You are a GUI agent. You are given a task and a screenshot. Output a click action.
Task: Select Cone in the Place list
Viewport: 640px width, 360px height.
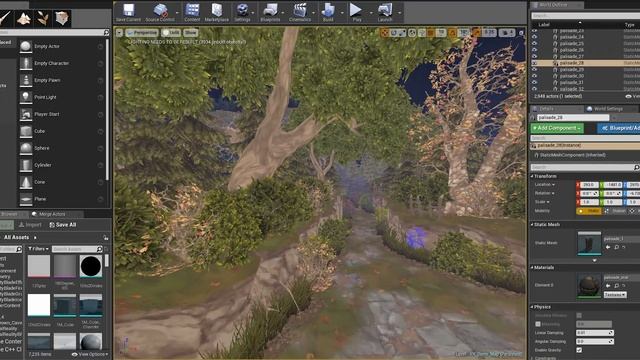[x=61, y=182]
